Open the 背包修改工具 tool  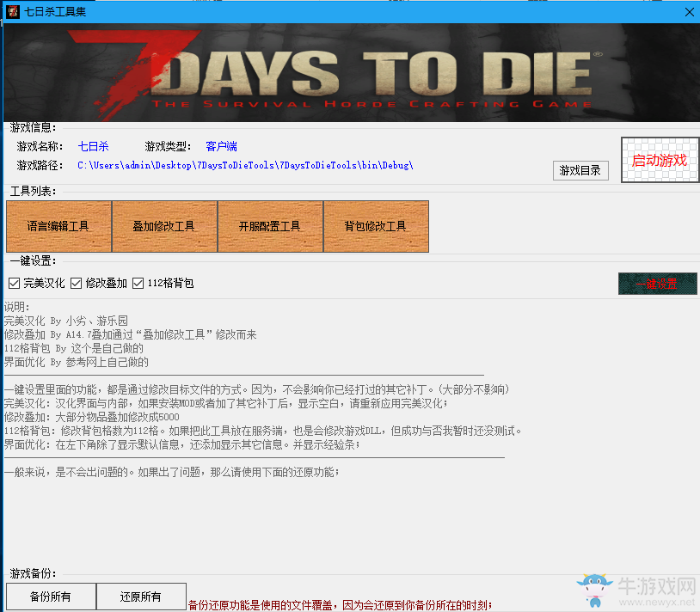pyautogui.click(x=376, y=226)
